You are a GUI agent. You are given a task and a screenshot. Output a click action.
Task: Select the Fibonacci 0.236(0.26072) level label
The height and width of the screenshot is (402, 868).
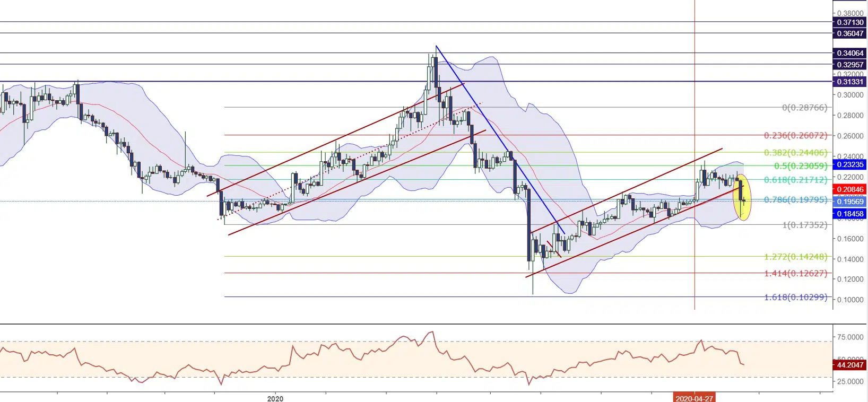tap(795, 136)
